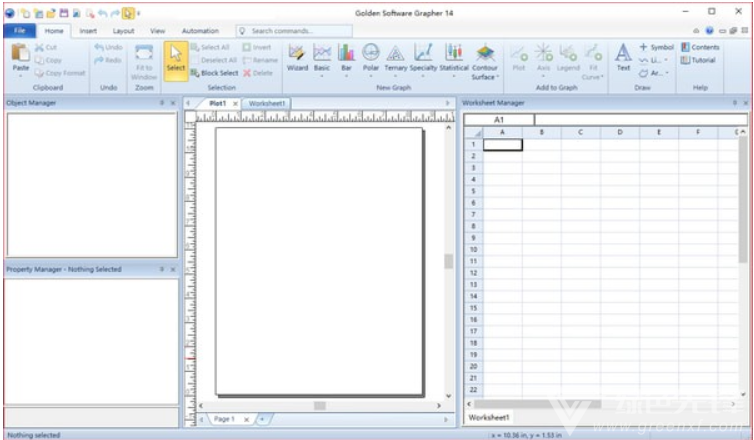Switch to the View ribbon tab
754x440 pixels.
157,31
